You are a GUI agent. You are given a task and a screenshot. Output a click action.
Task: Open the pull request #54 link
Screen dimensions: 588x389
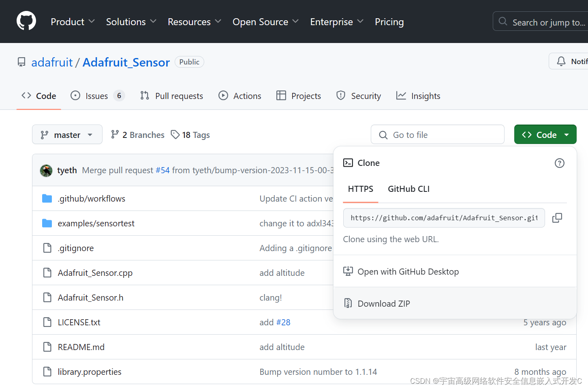pyautogui.click(x=163, y=170)
